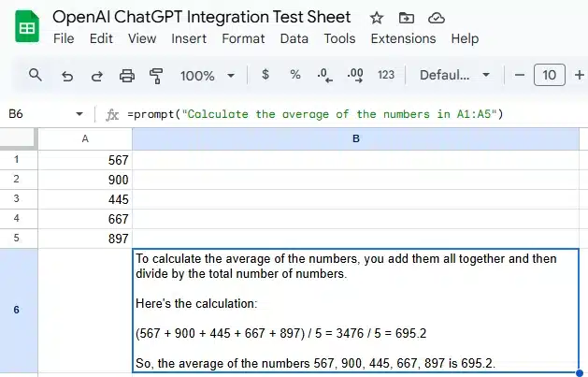Open the File menu

(x=64, y=38)
